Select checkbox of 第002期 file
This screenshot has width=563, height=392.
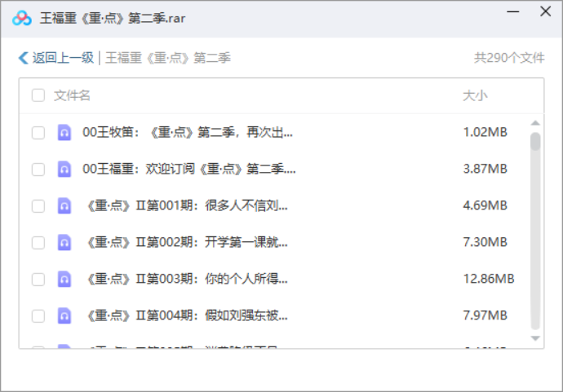click(38, 243)
